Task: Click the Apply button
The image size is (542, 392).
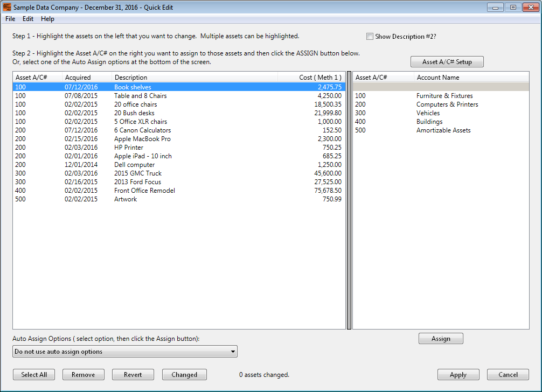Action: pyautogui.click(x=458, y=375)
